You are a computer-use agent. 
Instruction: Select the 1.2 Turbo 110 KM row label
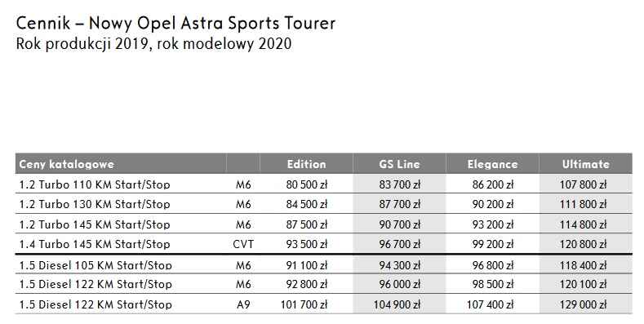point(95,184)
